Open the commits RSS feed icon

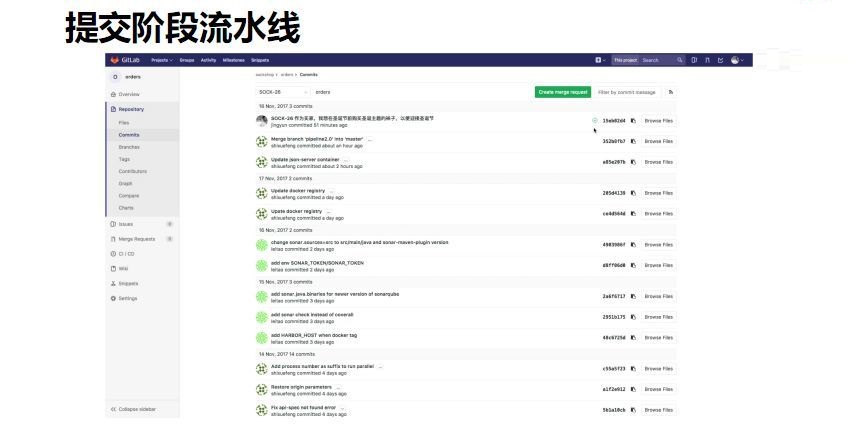670,92
